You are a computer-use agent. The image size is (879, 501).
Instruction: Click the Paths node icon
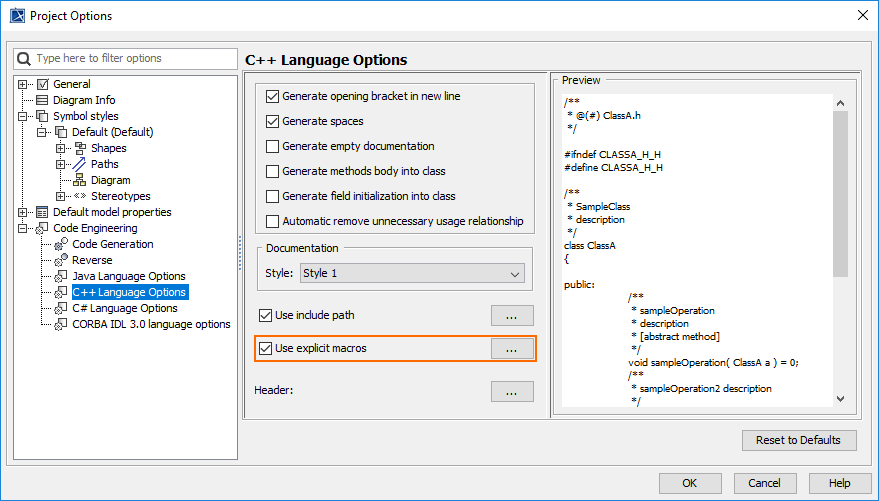point(80,164)
